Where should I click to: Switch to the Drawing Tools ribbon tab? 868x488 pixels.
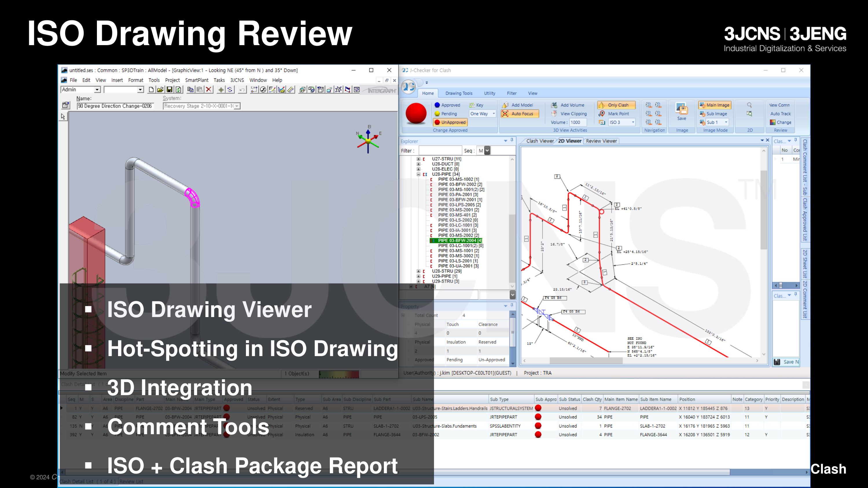459,93
